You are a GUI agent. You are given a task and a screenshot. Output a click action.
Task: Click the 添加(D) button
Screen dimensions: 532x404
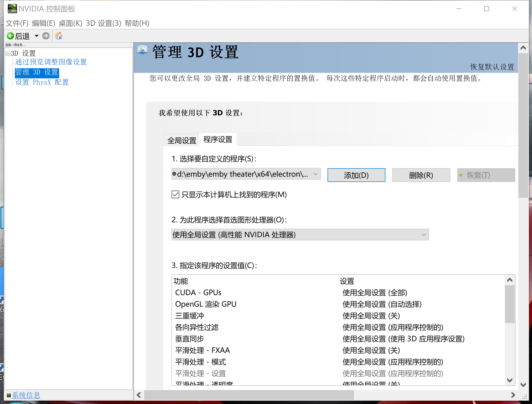pos(356,175)
